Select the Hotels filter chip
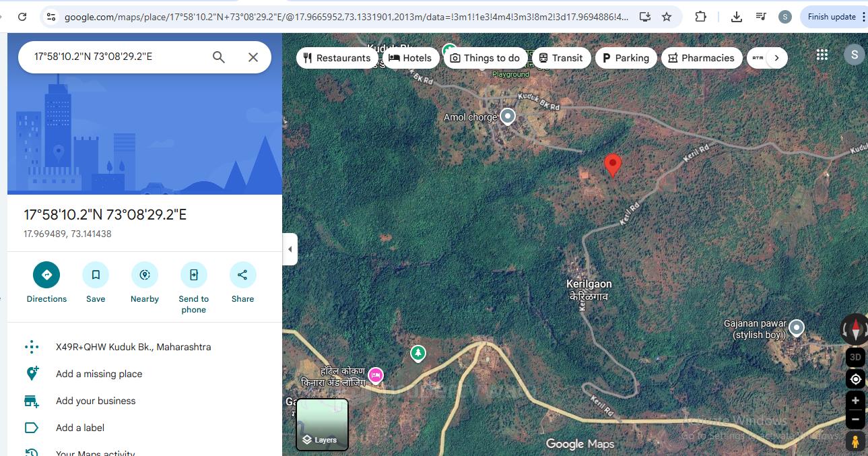This screenshot has height=456, width=868. click(x=411, y=58)
